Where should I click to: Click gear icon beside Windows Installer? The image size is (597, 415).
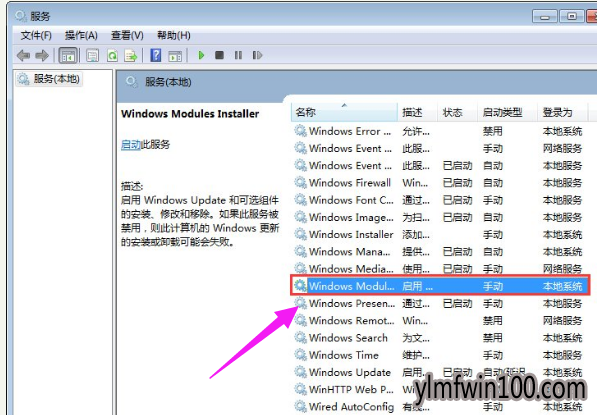[x=300, y=235]
